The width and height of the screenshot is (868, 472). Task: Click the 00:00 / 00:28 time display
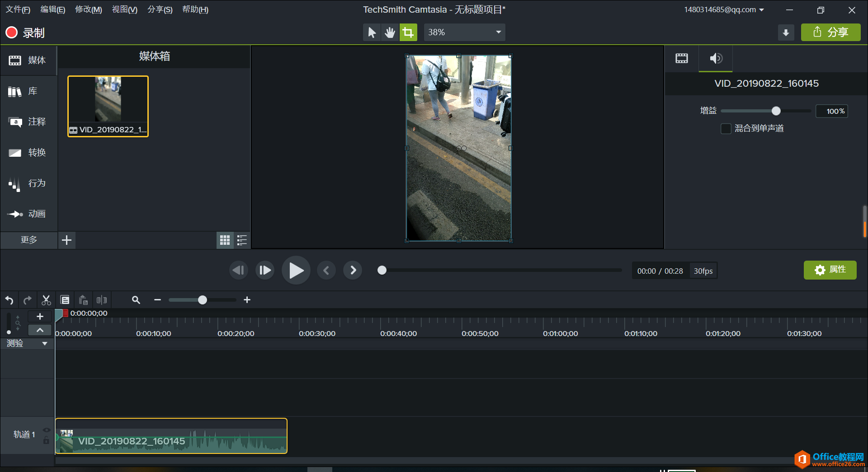(x=660, y=271)
